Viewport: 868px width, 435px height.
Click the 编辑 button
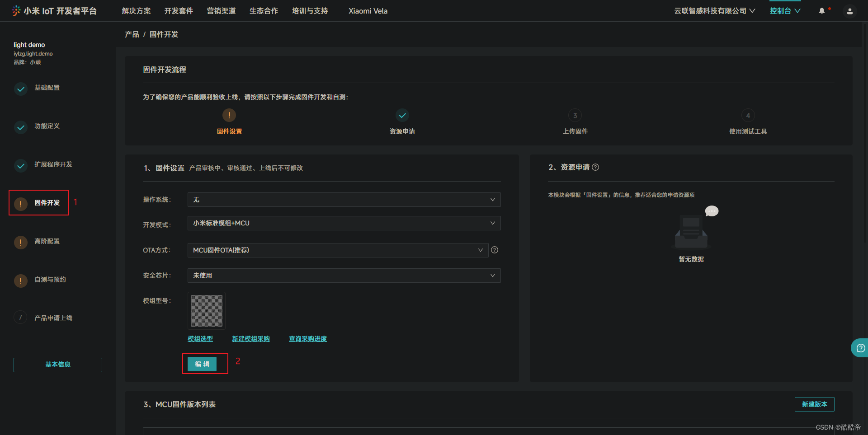pyautogui.click(x=202, y=364)
